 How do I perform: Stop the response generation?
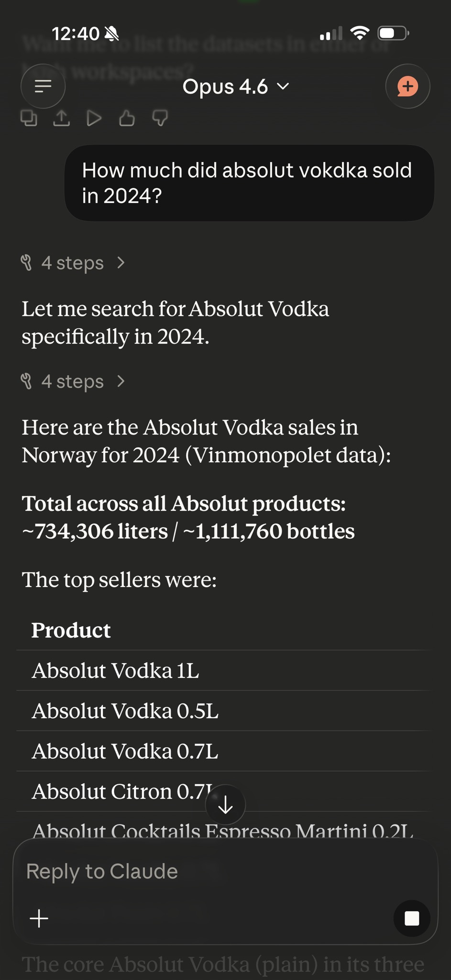411,918
